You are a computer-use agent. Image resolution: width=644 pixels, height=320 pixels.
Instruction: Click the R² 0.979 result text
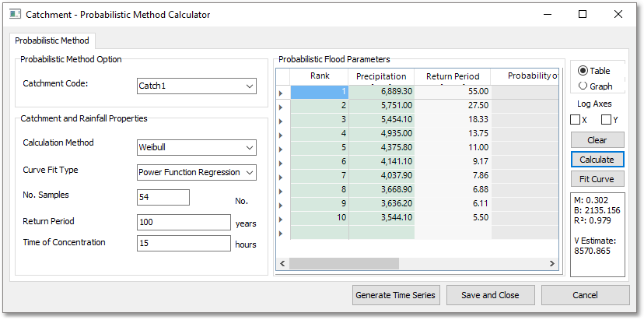(x=592, y=220)
